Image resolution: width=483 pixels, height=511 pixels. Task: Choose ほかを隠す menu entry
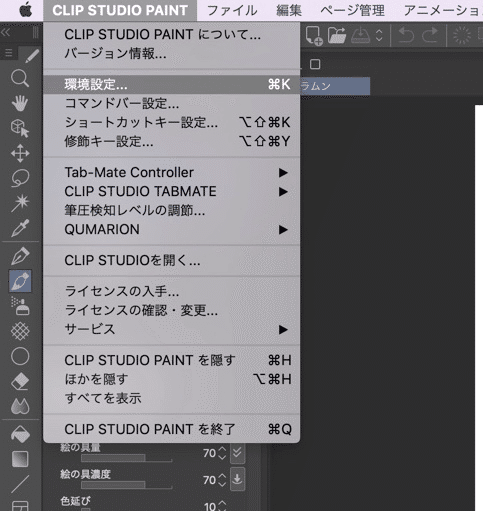(171, 379)
